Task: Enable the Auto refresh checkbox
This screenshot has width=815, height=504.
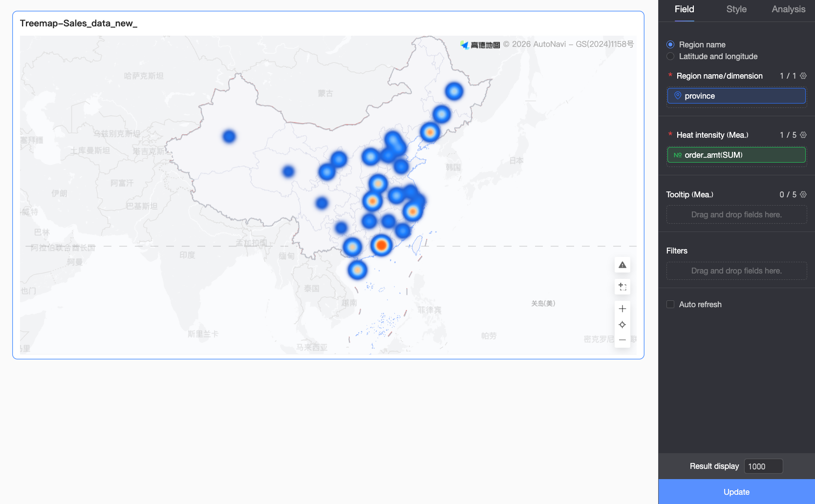Action: click(x=670, y=304)
